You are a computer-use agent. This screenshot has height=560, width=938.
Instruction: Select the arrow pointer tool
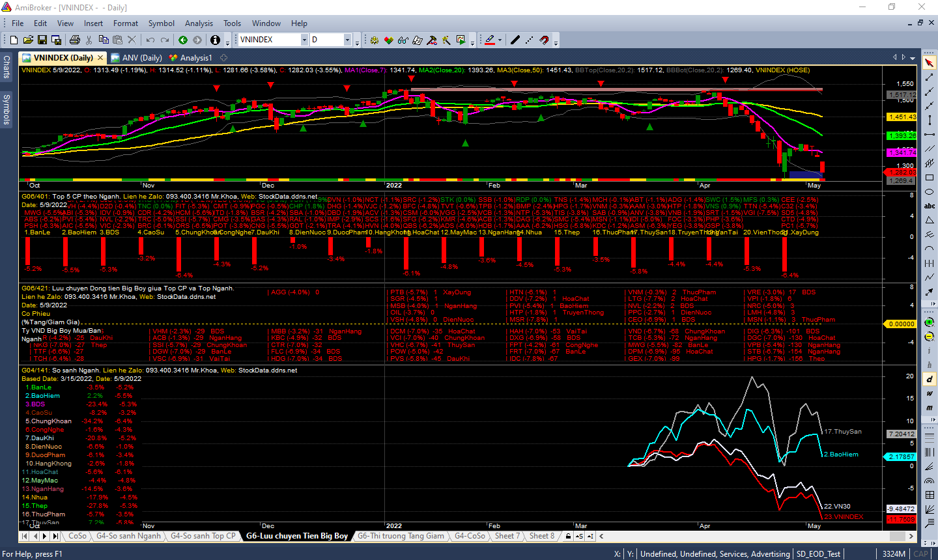(x=930, y=63)
